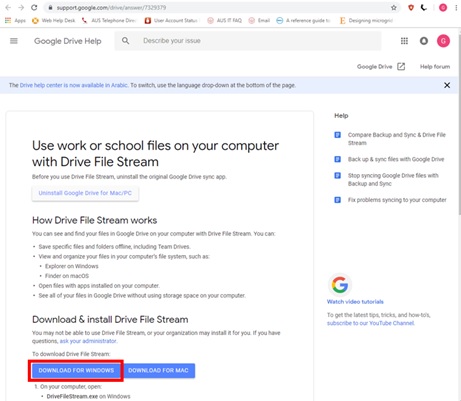Viewport: 461px width, 401px height.
Task: Open Chrome's three-dot menu
Action: pyautogui.click(x=456, y=7)
